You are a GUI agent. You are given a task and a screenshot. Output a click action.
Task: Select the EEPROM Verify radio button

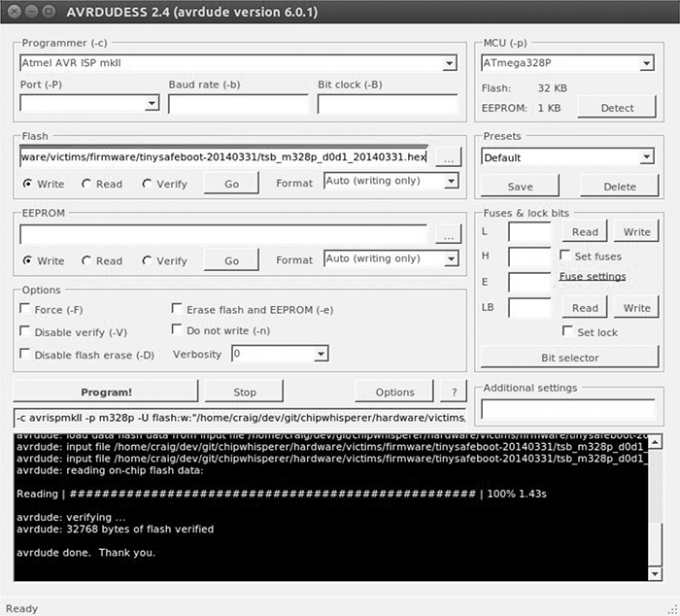(x=148, y=260)
